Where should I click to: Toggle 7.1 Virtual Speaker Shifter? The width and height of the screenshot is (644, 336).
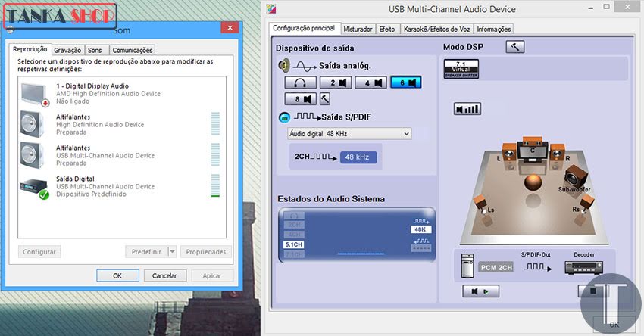[x=461, y=70]
